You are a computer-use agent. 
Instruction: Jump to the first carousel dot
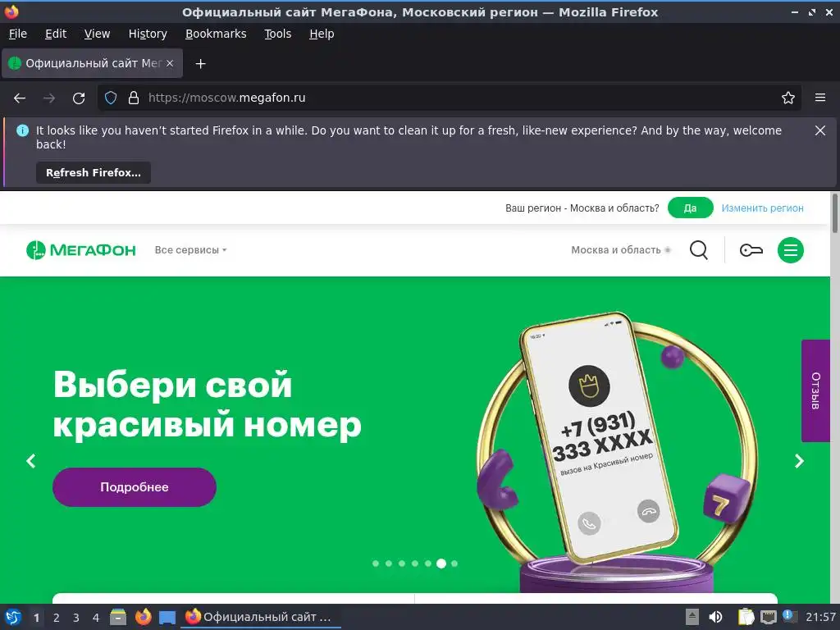(376, 563)
